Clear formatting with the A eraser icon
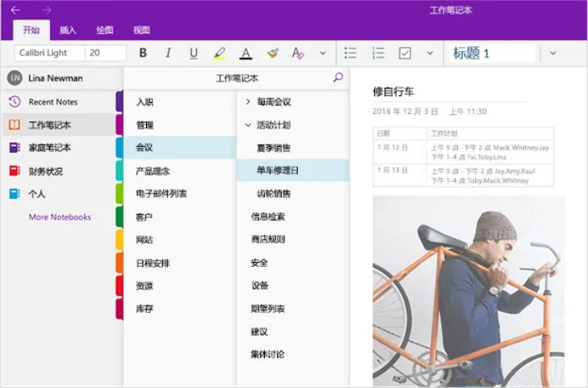The width and height of the screenshot is (588, 388). (x=298, y=53)
